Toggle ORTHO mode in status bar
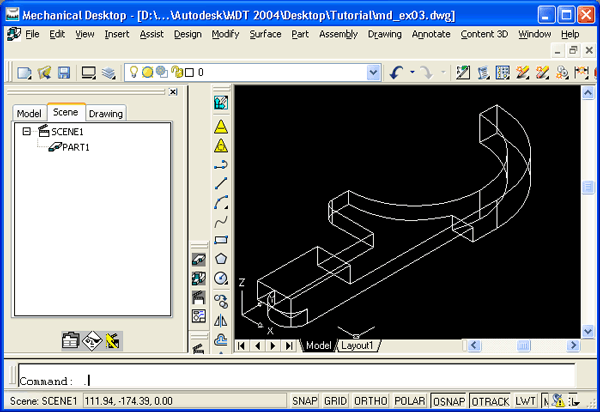 pyautogui.click(x=372, y=400)
